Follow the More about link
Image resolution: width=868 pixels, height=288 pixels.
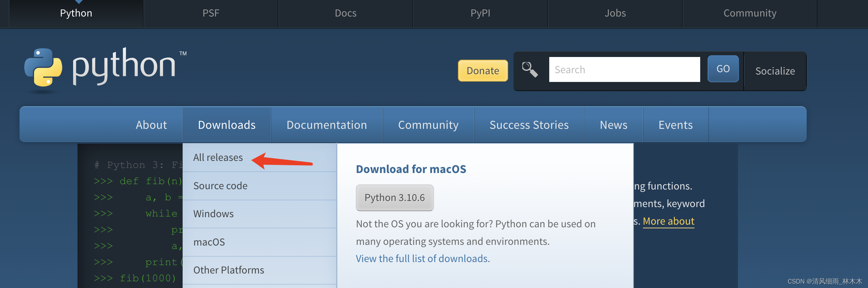click(668, 221)
